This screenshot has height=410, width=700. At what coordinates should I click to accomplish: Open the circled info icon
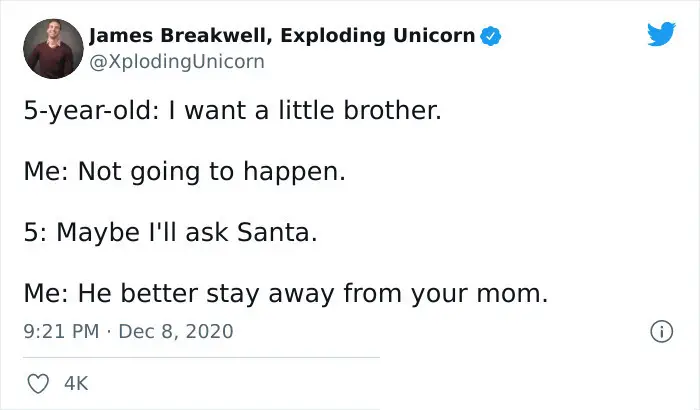(661, 331)
